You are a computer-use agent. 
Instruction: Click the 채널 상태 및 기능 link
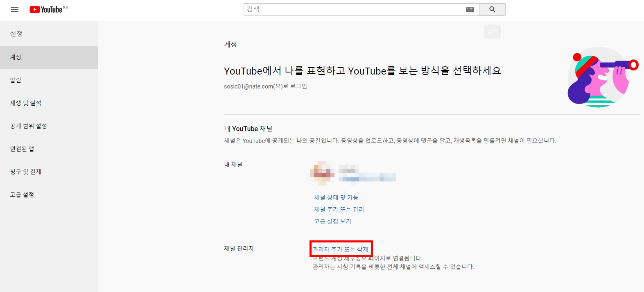click(x=336, y=197)
